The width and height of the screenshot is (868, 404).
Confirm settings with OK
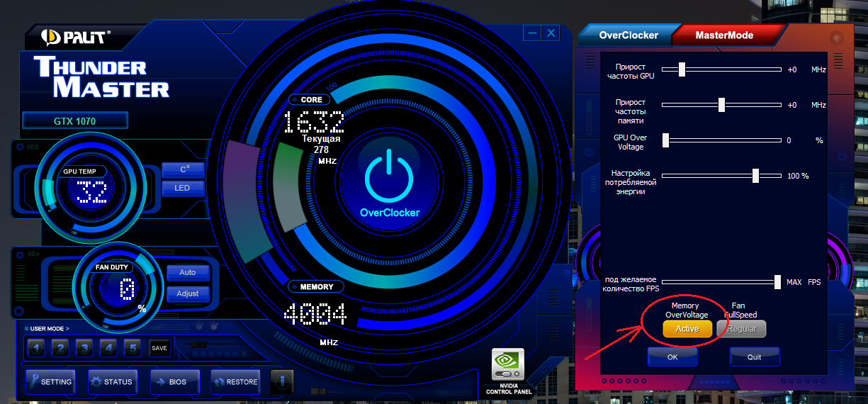click(672, 357)
